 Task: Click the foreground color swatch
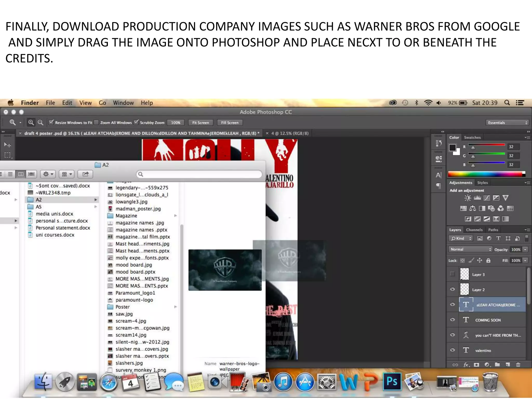click(453, 148)
